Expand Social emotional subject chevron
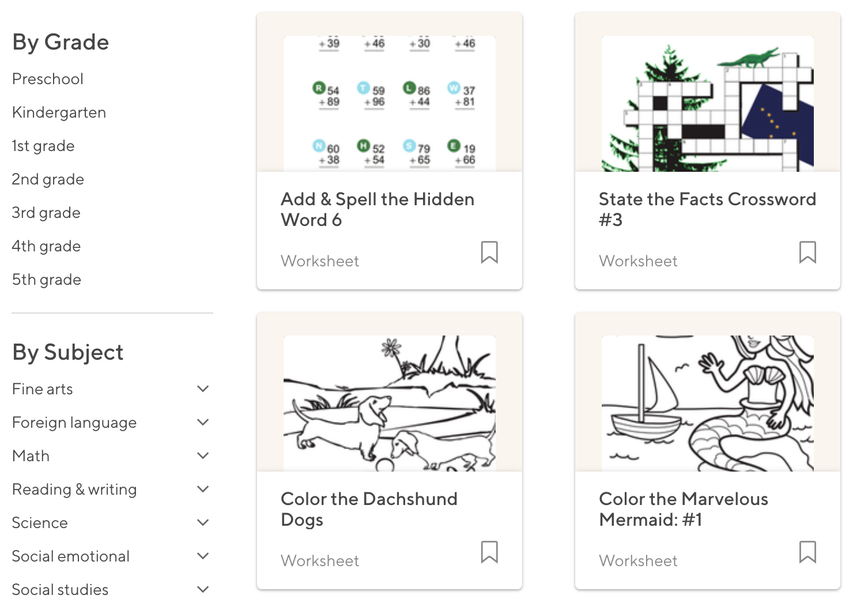Image resolution: width=868 pixels, height=603 pixels. tap(203, 556)
